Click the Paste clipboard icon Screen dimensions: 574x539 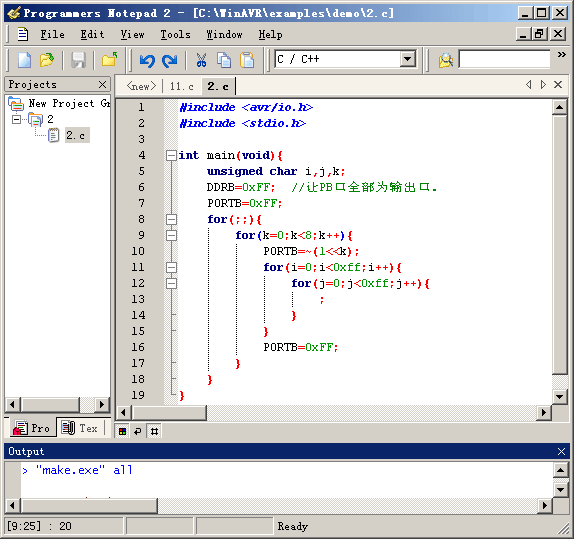[247, 60]
